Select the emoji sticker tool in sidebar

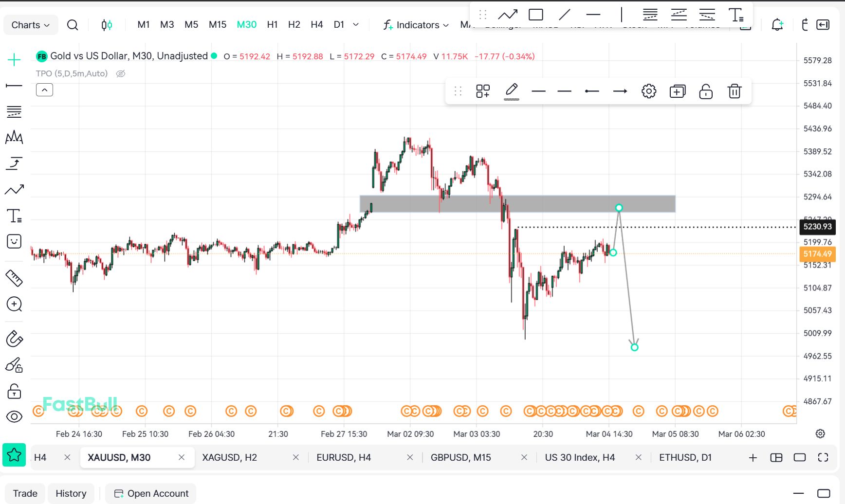[14, 241]
